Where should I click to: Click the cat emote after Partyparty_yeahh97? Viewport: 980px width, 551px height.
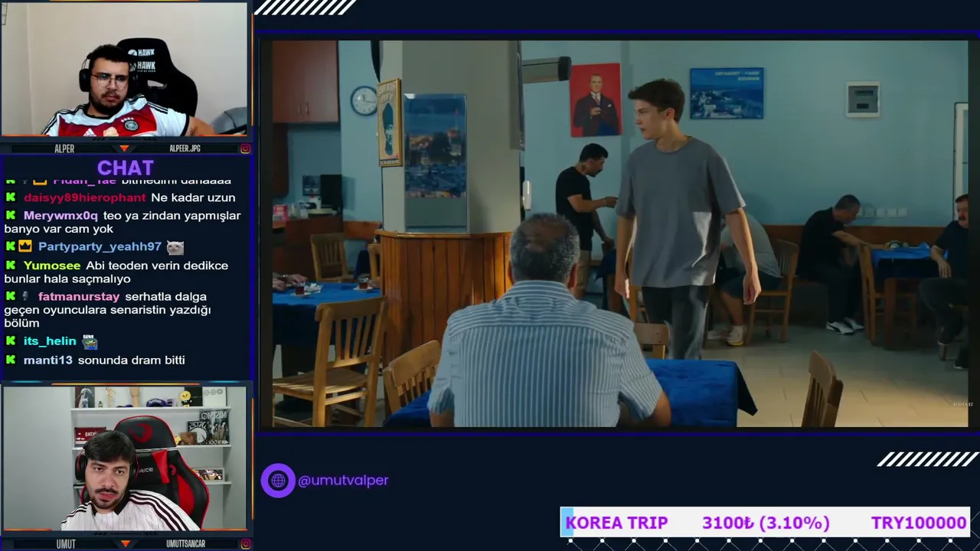[x=175, y=247]
